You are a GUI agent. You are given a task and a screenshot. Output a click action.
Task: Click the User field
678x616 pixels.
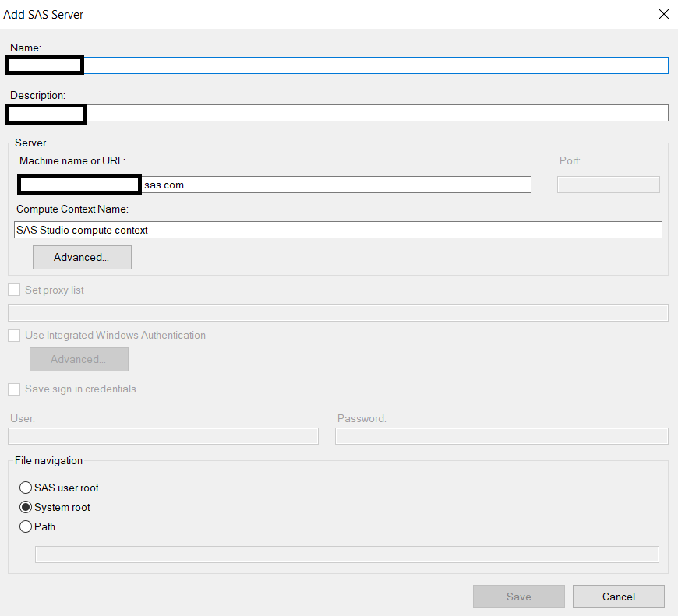click(163, 435)
